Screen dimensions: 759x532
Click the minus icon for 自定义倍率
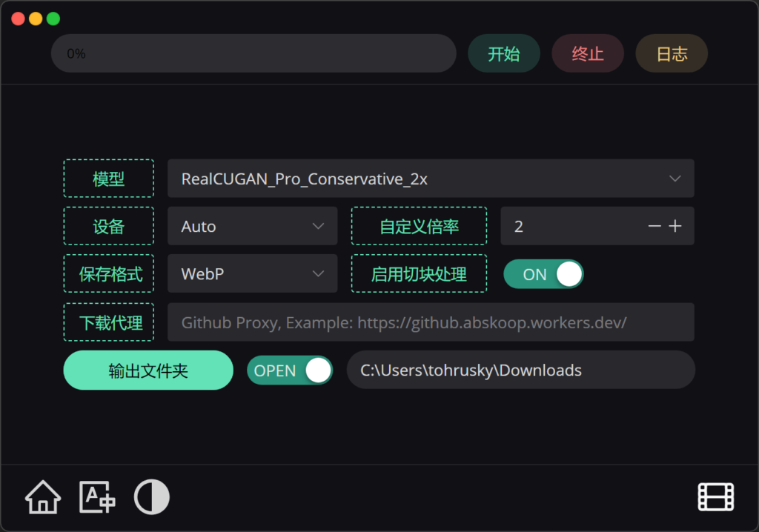coord(654,227)
